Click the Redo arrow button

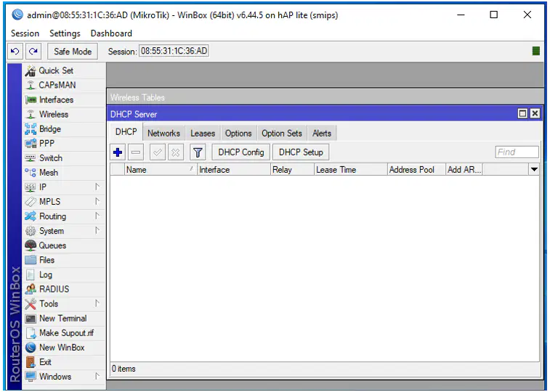coord(33,52)
